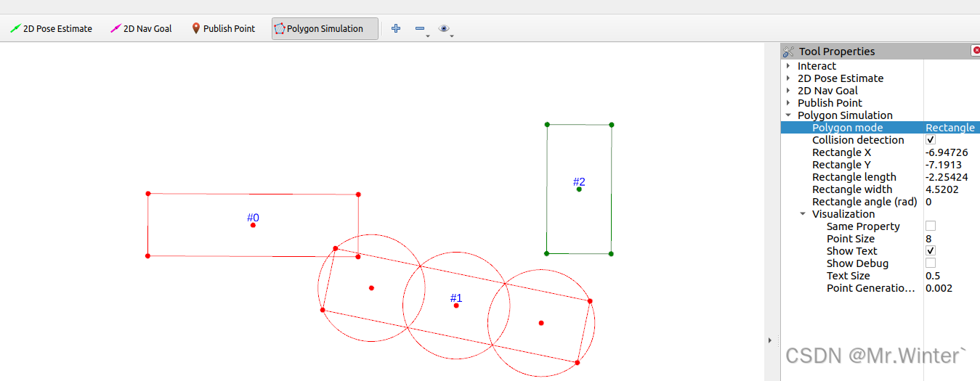Select the Polygon Simulation tool
The height and width of the screenshot is (381, 980).
pos(325,29)
